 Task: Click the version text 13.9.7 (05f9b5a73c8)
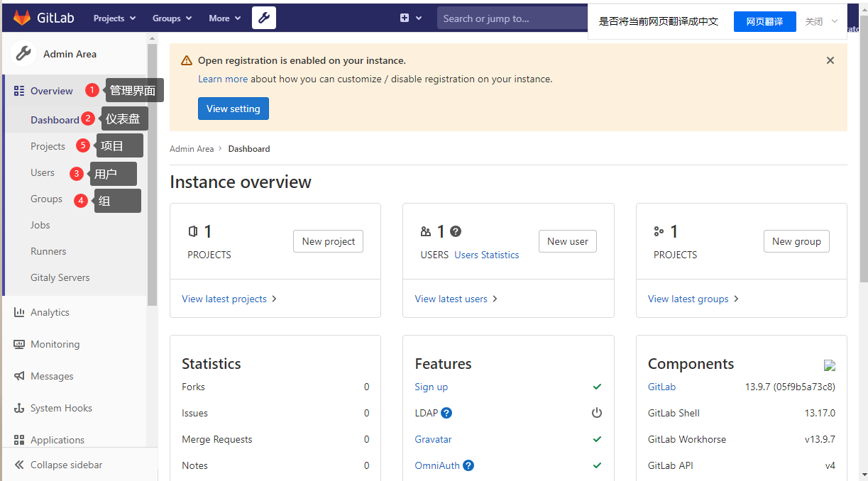point(790,387)
